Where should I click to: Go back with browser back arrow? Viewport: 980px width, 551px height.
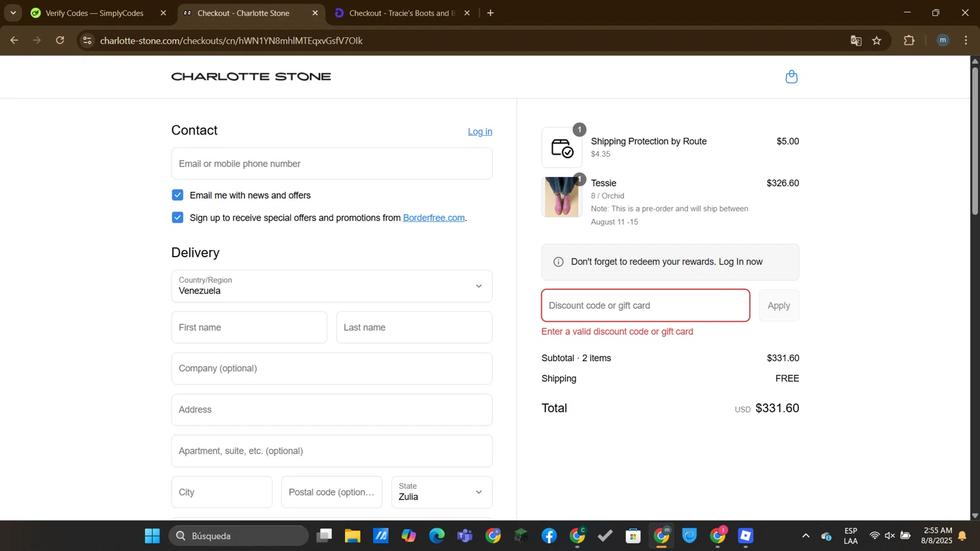[x=14, y=40]
